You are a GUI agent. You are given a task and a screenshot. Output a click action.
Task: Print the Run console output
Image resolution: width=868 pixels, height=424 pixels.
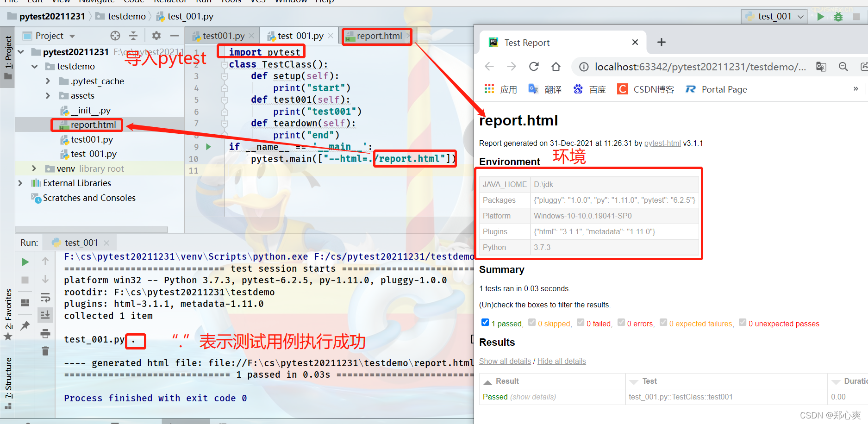(45, 333)
